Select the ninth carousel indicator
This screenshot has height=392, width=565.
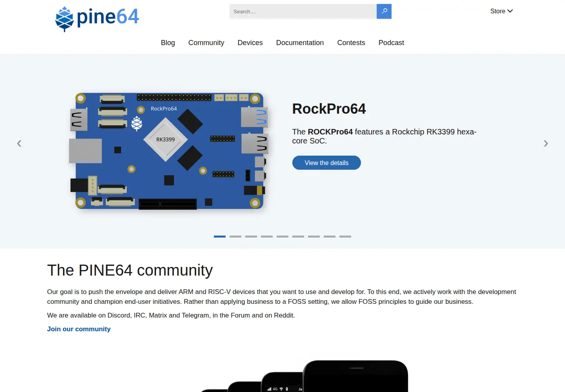[x=345, y=236]
